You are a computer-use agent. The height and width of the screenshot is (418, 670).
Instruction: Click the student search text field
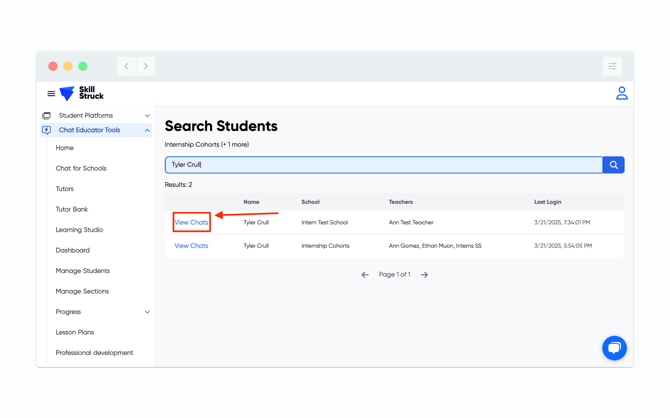pos(383,165)
